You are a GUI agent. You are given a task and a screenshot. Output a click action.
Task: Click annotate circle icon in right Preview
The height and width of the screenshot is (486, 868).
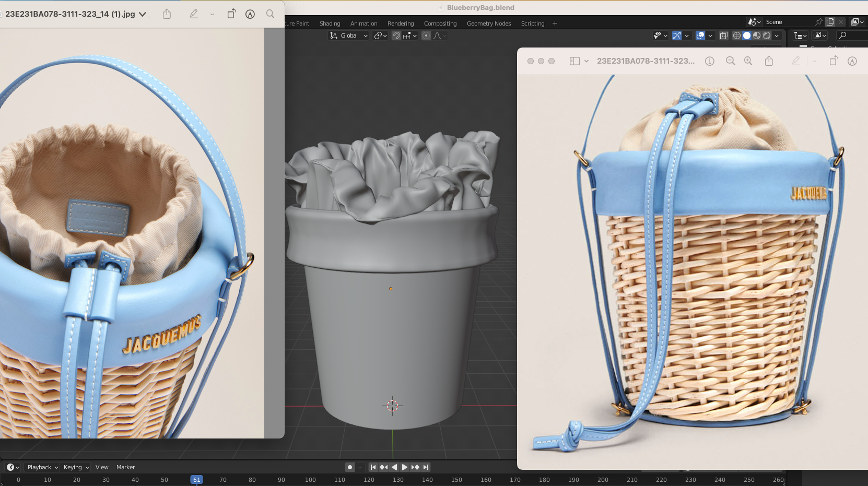[852, 61]
